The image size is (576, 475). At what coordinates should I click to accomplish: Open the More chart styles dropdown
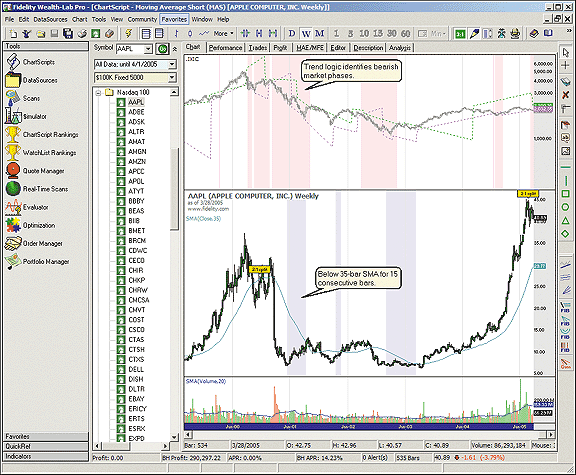(223, 34)
